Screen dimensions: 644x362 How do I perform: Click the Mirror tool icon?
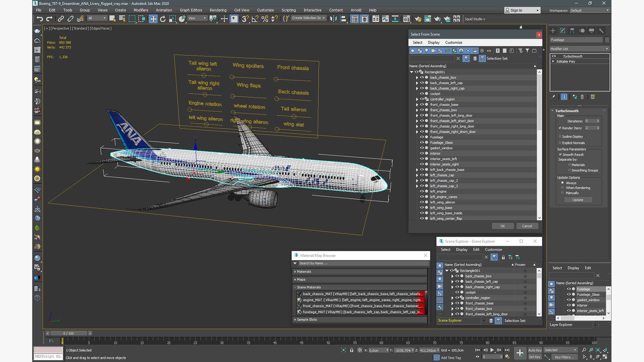coord(333,19)
